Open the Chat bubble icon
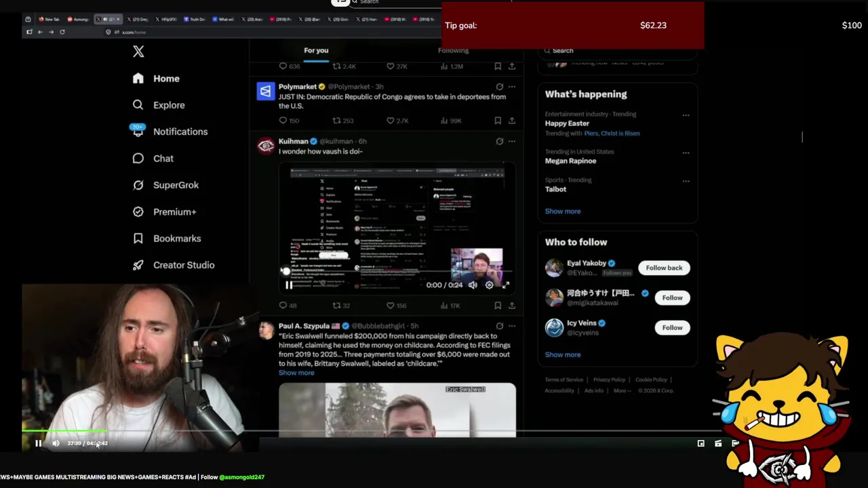The width and height of the screenshot is (868, 488). pyautogui.click(x=138, y=158)
